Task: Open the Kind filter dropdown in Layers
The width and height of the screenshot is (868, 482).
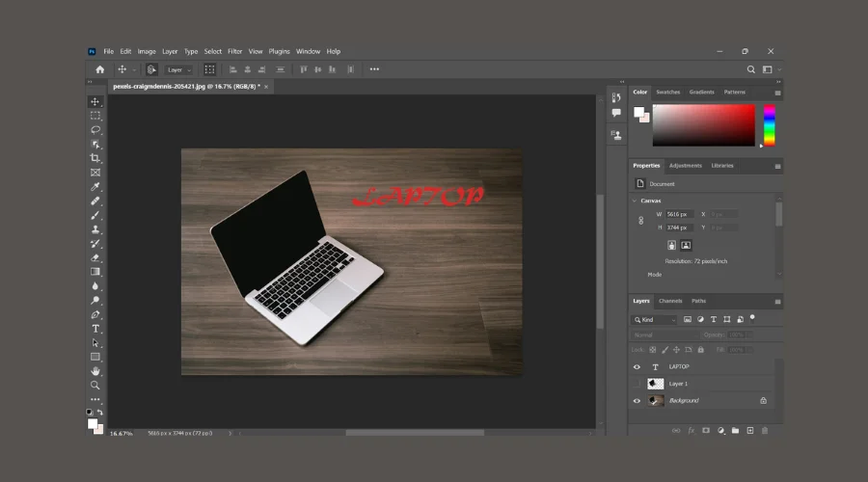Action: pos(654,320)
